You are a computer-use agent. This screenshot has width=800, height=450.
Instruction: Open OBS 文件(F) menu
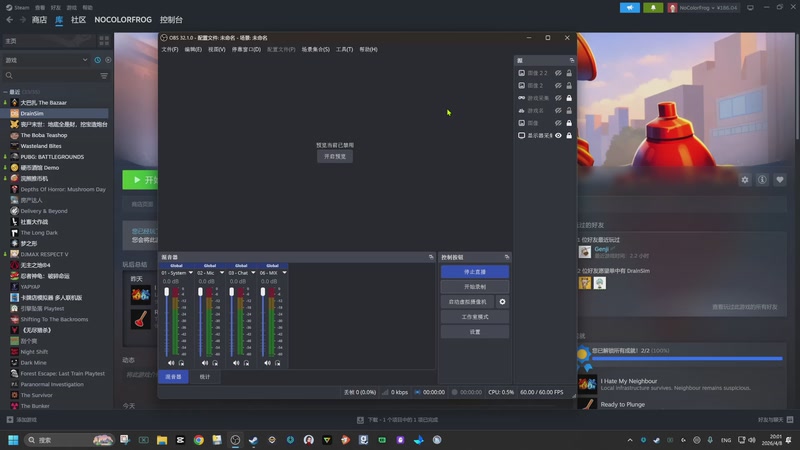(170, 49)
